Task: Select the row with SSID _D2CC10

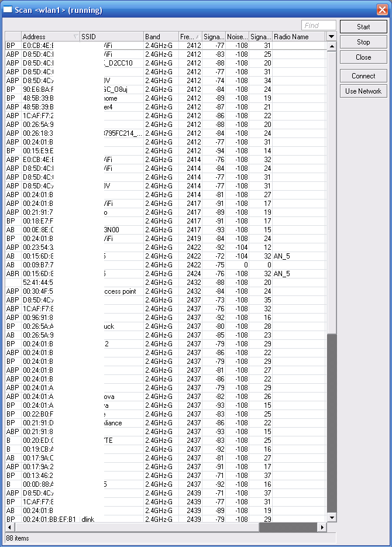Action: pyautogui.click(x=166, y=63)
